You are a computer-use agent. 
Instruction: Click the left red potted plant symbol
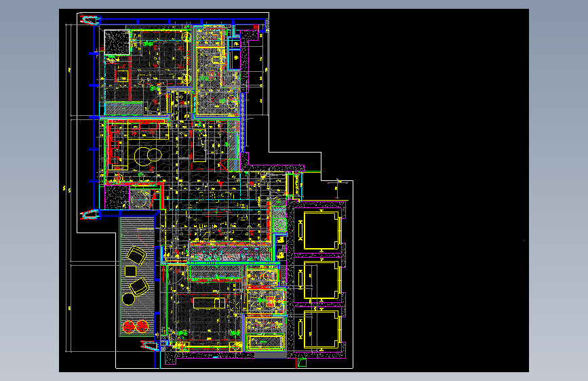point(129,327)
